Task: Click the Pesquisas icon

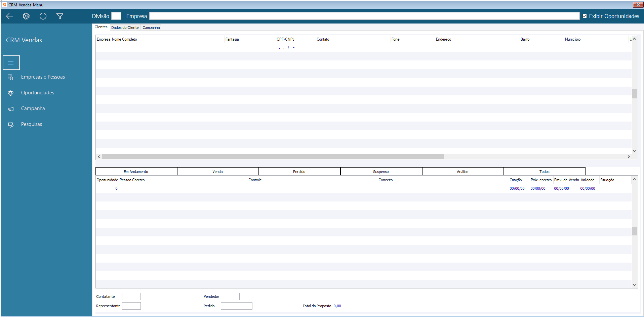Action: (x=11, y=125)
